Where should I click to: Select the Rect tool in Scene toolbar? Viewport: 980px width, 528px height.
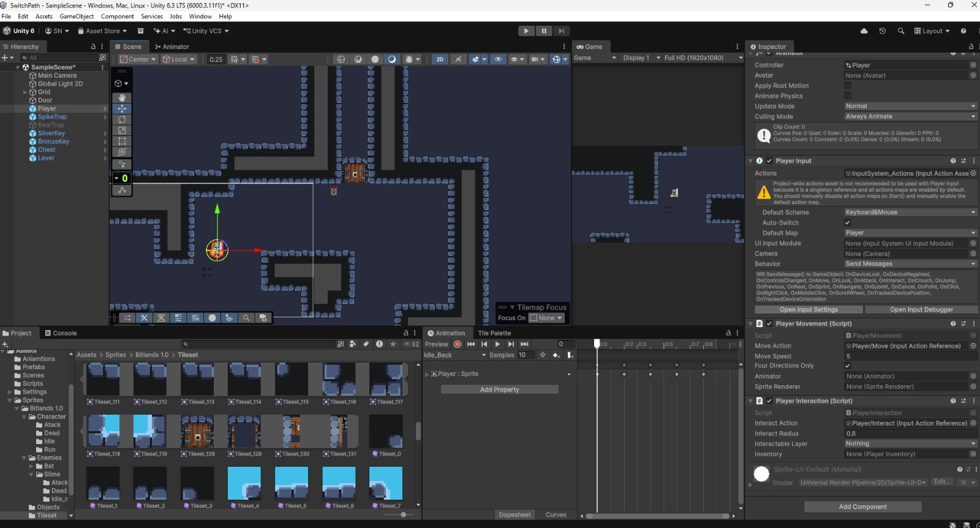click(122, 141)
